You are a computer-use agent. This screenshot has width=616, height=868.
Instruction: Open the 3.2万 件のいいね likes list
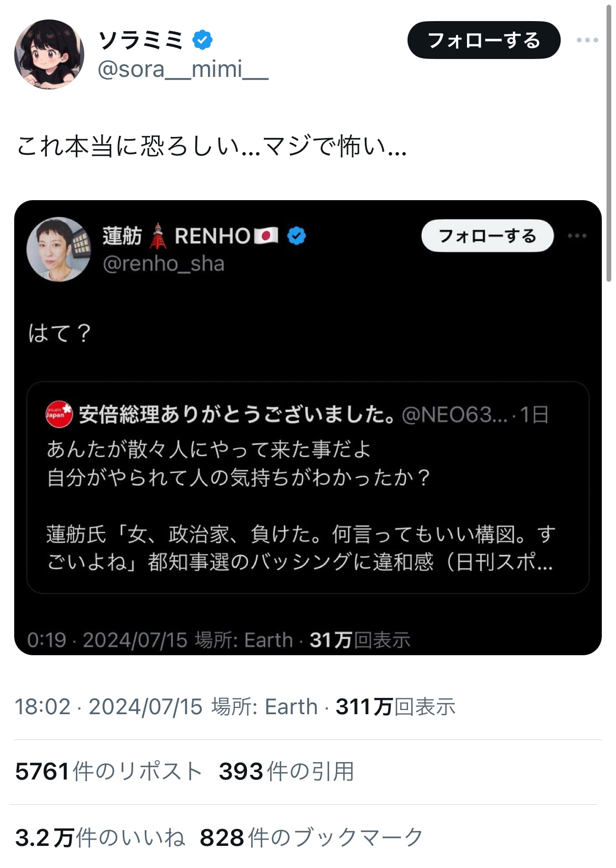pos(100,838)
